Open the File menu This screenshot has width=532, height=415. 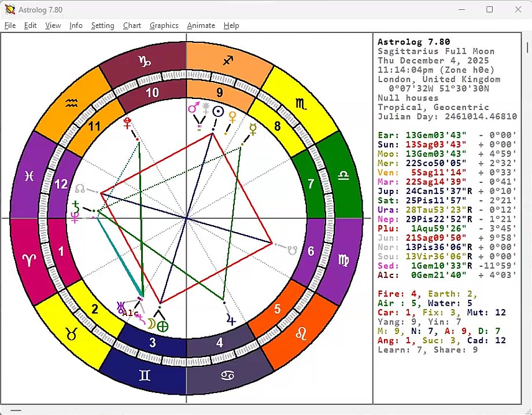point(10,25)
